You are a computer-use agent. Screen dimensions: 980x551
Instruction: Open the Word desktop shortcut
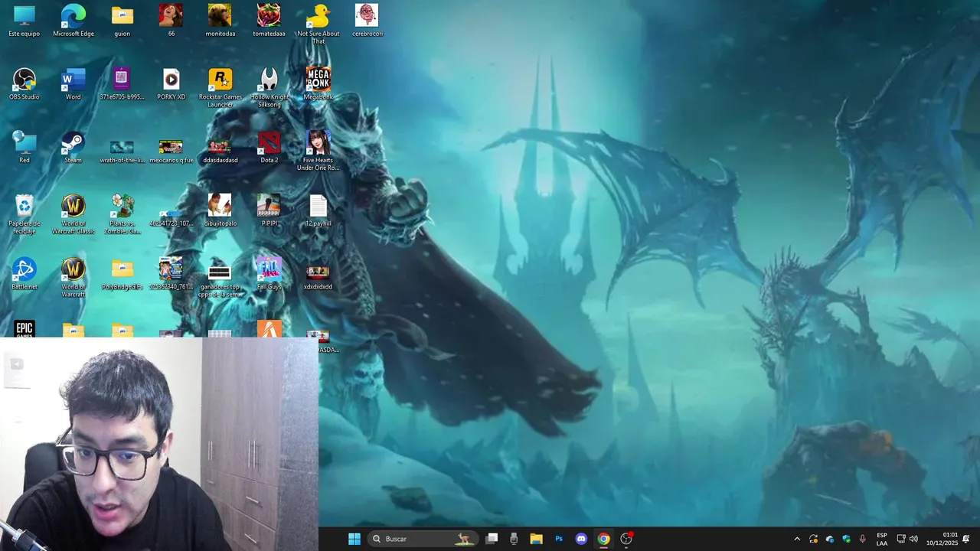[x=73, y=84]
